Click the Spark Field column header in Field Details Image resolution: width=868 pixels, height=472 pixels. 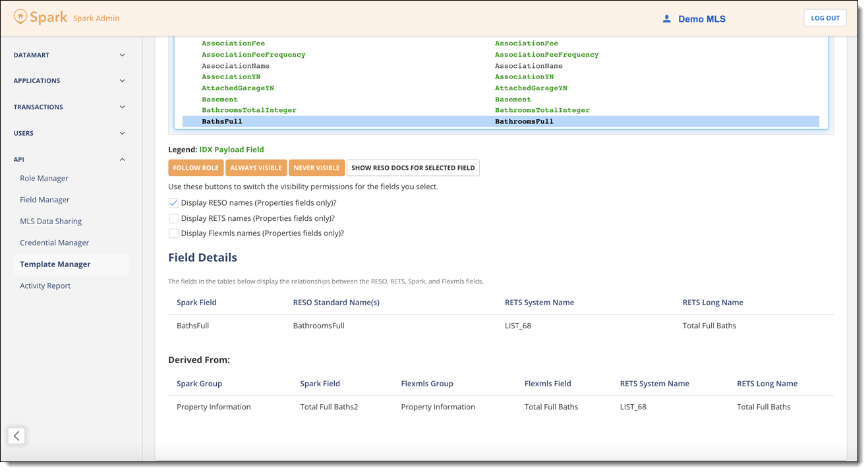point(196,303)
